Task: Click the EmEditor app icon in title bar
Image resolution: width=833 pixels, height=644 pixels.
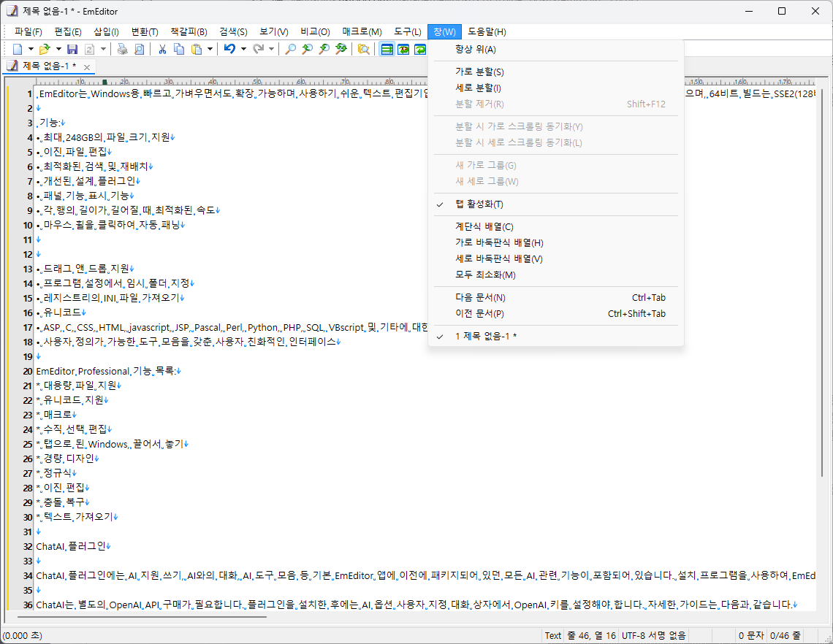Action: coord(12,11)
